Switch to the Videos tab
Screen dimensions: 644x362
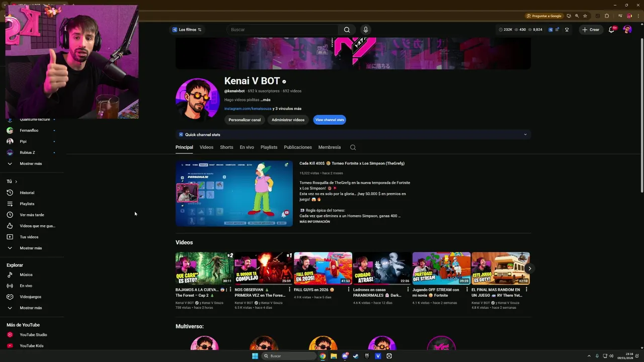(x=206, y=147)
